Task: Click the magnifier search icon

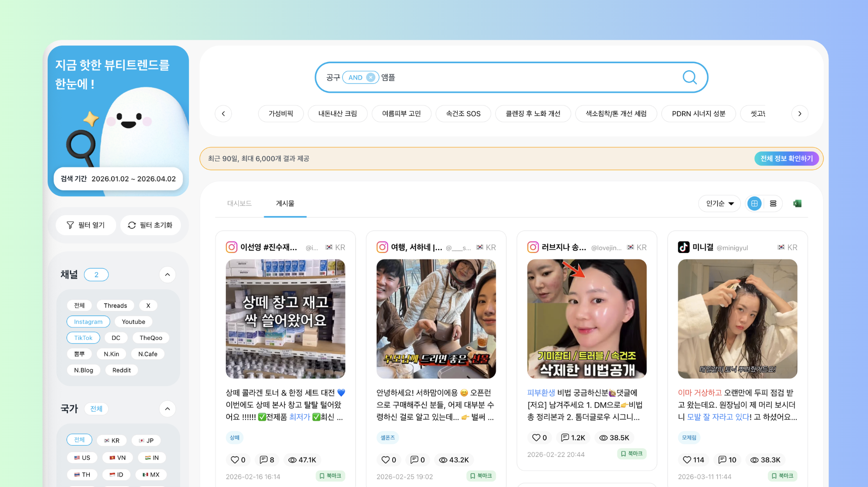Action: 689,78
